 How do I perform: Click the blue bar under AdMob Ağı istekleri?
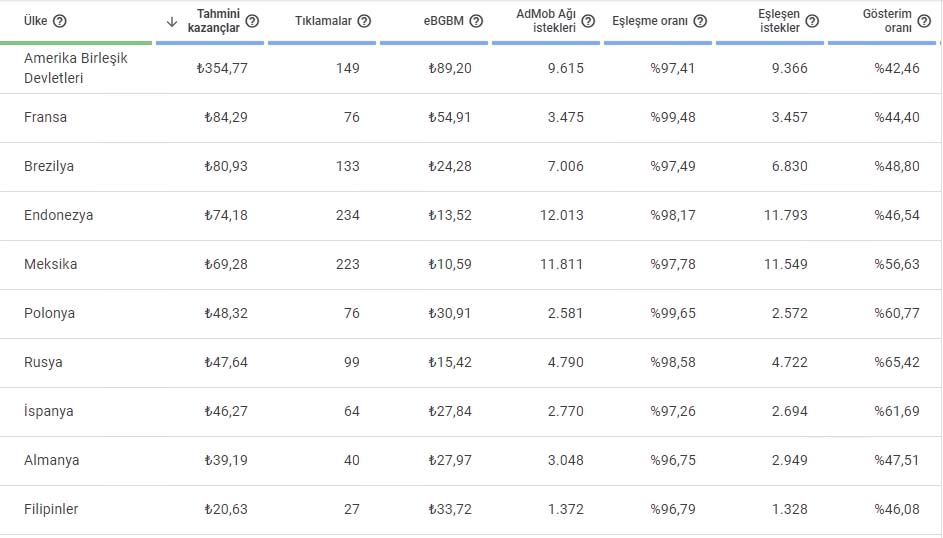[546, 43]
